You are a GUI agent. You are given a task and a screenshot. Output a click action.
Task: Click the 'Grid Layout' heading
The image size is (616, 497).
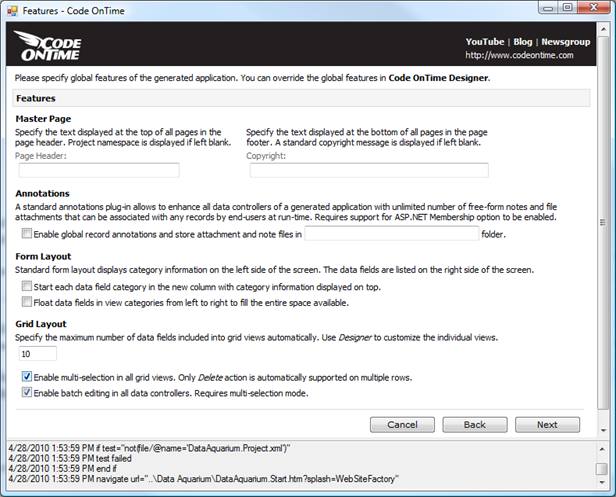click(x=41, y=324)
